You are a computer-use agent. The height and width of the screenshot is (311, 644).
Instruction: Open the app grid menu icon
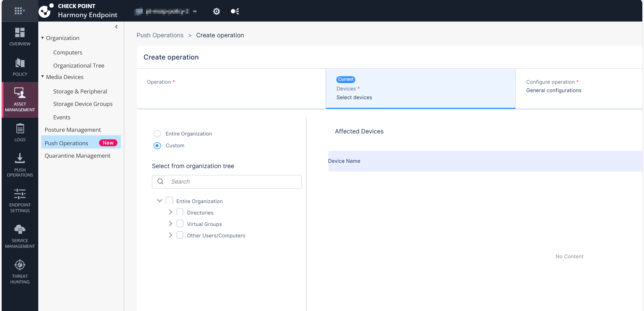[x=19, y=11]
